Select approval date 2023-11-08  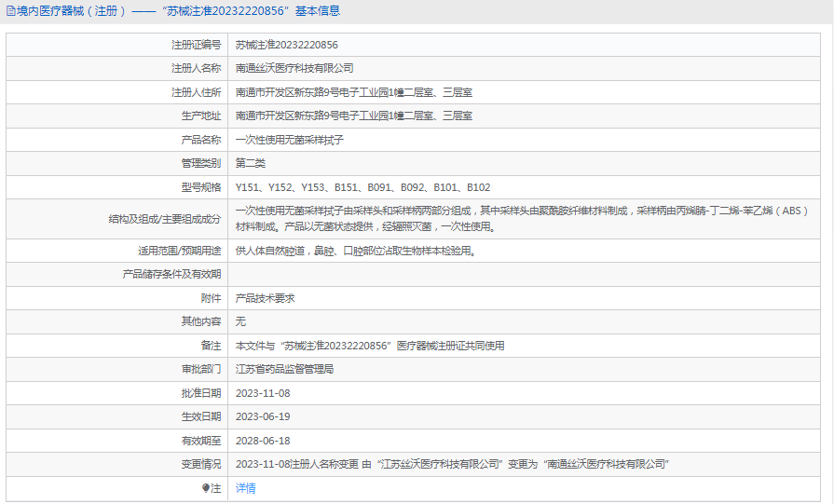[263, 393]
